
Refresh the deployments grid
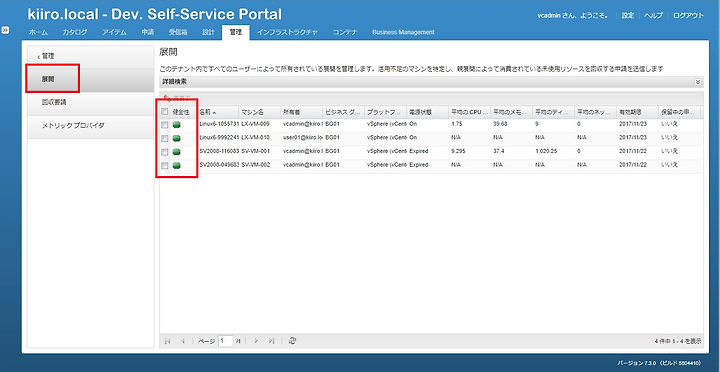point(292,341)
